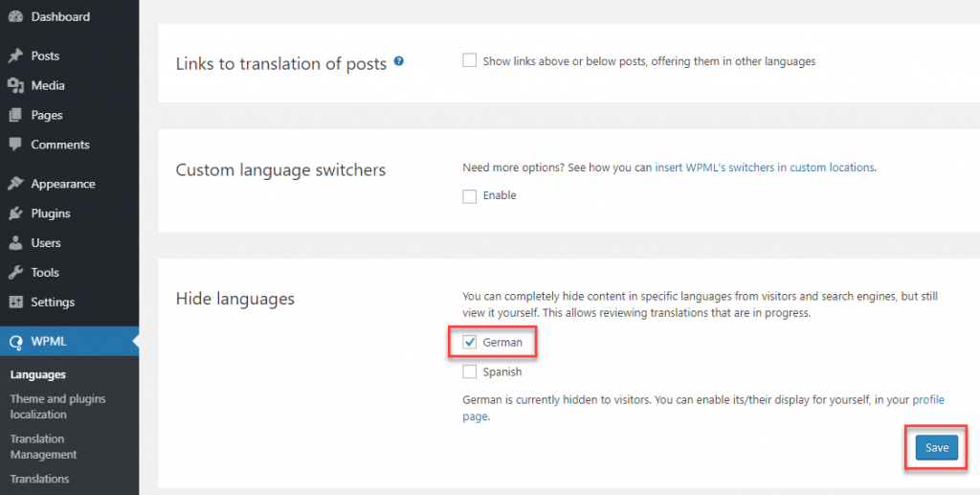Click the Pages icon in sidebar

[15, 115]
